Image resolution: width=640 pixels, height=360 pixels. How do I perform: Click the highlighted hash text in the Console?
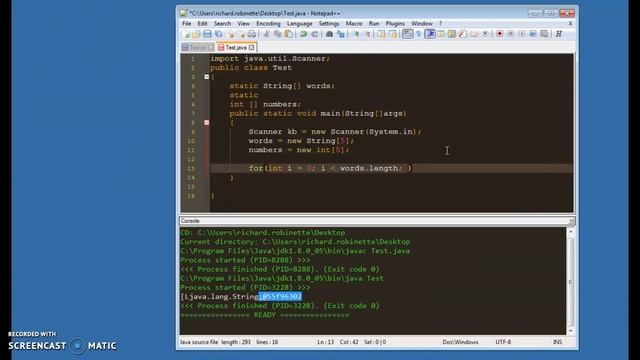(280, 297)
